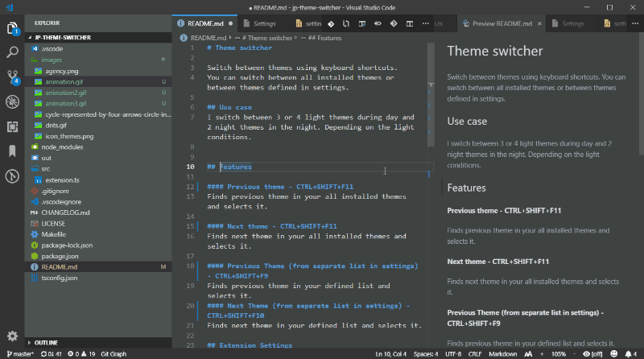This screenshot has width=644, height=359.
Task: Click the AA font icon in status bar
Action: 528,354
